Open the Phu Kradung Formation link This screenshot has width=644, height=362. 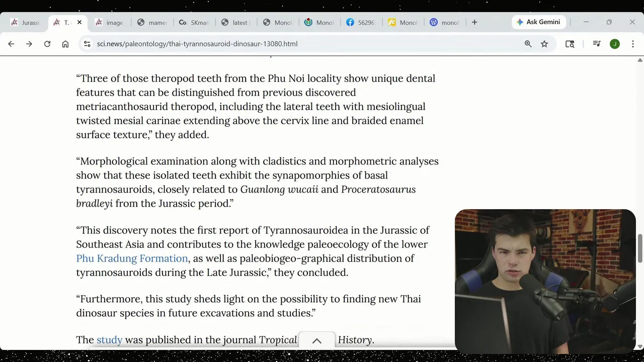[x=132, y=258]
